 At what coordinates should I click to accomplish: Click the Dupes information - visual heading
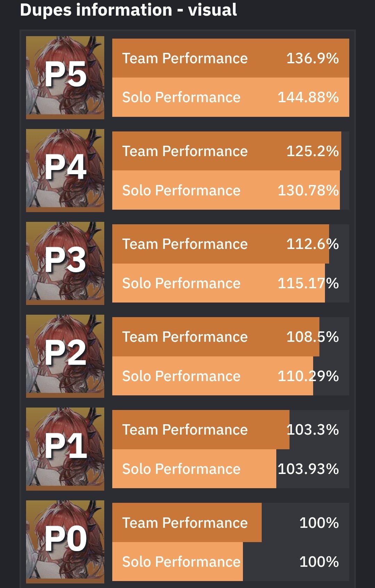(x=128, y=10)
